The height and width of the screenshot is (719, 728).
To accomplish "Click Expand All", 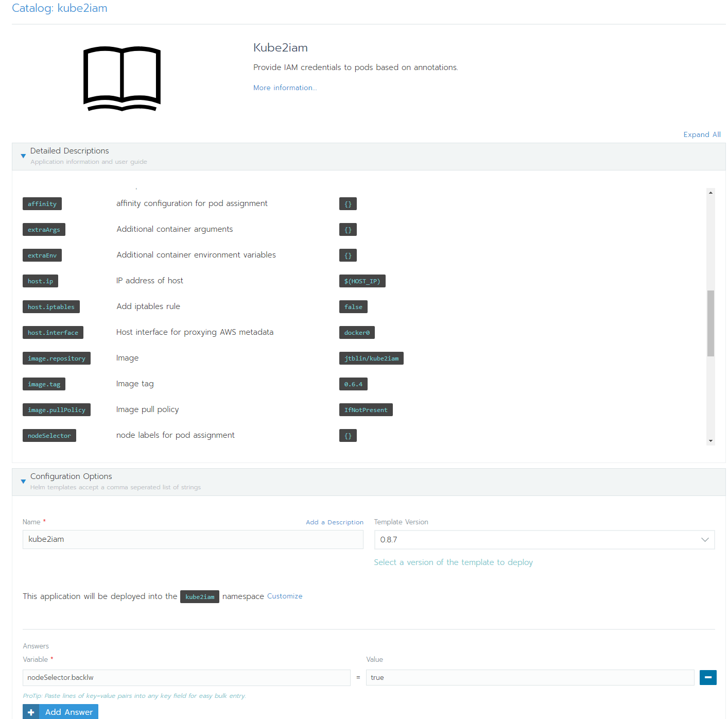I will [x=702, y=134].
